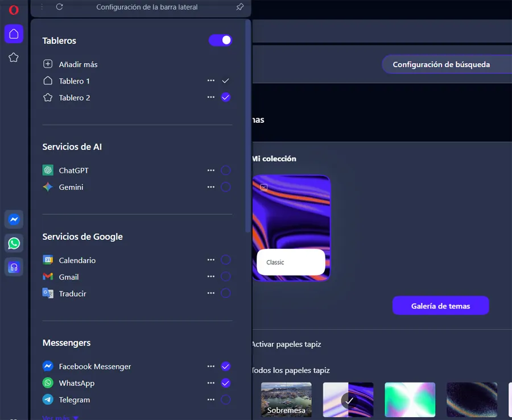Viewport: 512px width, 420px height.
Task: Expand options menu for Facebook Messenger
Action: pos(211,367)
